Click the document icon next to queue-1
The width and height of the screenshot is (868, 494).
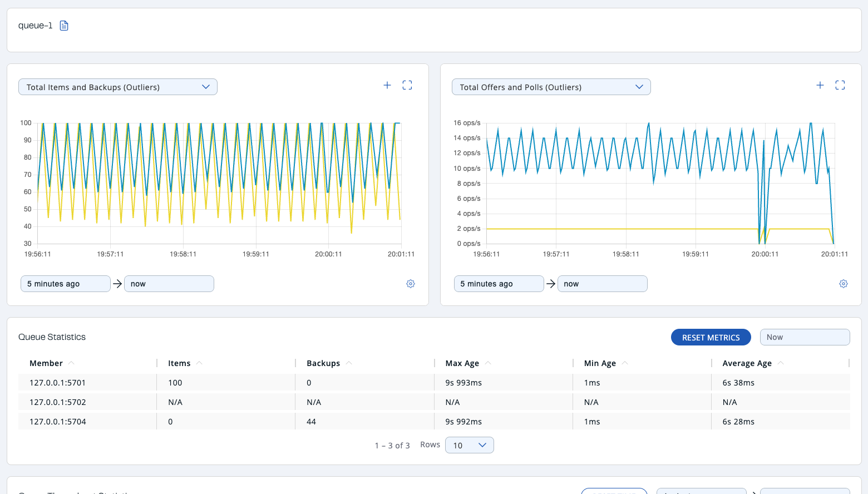point(63,25)
